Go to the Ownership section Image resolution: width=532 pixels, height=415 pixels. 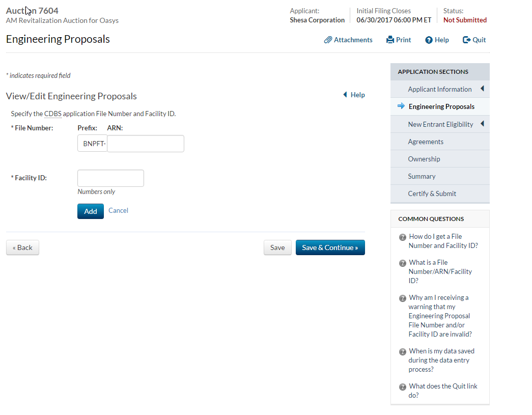point(424,159)
